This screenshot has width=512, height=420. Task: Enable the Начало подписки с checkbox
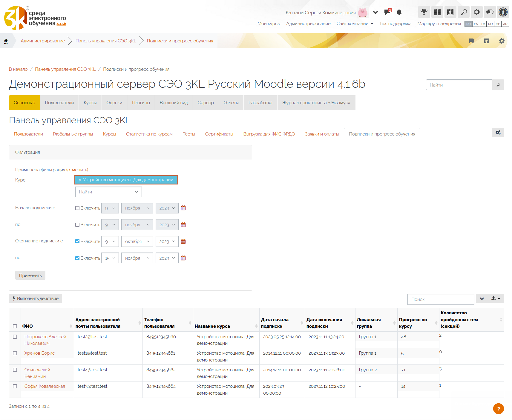pyautogui.click(x=77, y=208)
